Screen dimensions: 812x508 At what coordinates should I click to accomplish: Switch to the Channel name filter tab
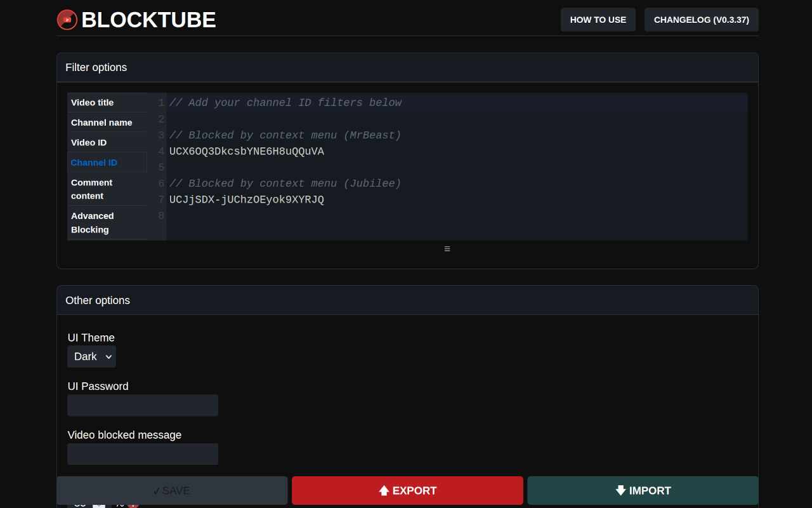tap(107, 123)
